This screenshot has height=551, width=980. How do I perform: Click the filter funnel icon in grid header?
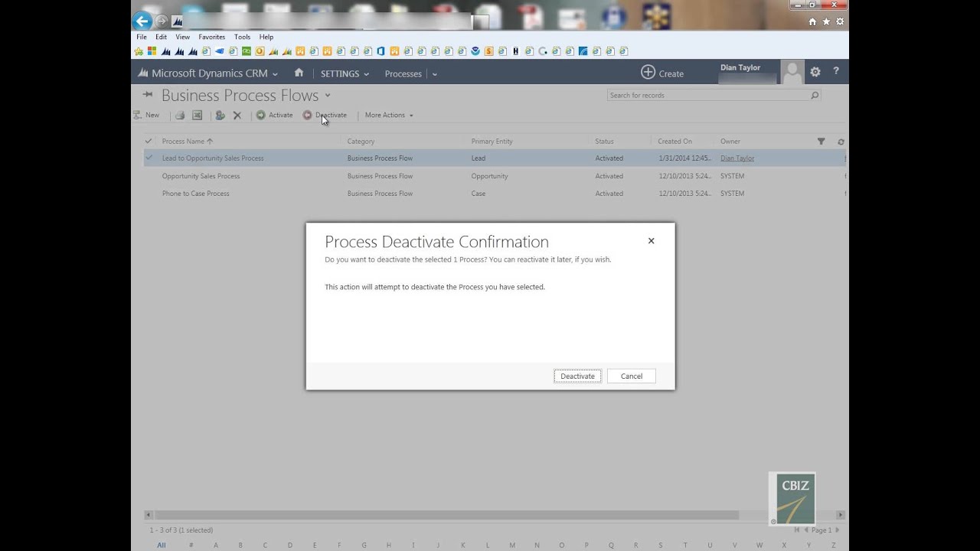tap(821, 141)
